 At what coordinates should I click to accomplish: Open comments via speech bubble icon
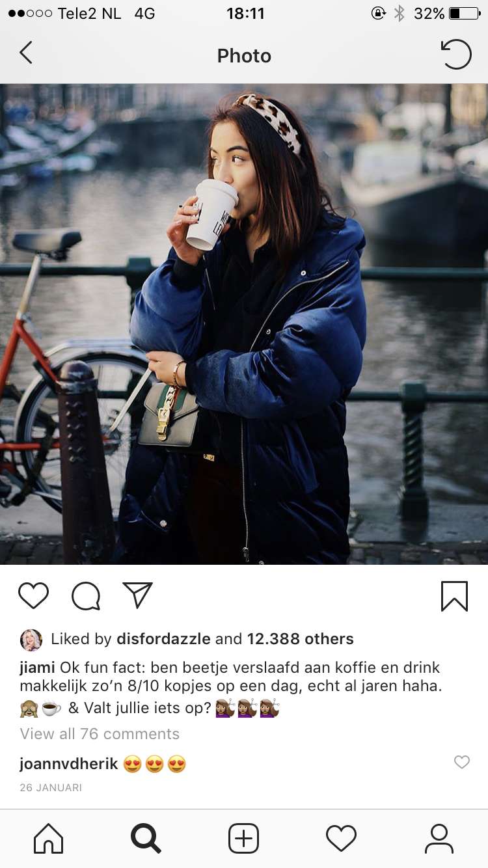pyautogui.click(x=86, y=595)
